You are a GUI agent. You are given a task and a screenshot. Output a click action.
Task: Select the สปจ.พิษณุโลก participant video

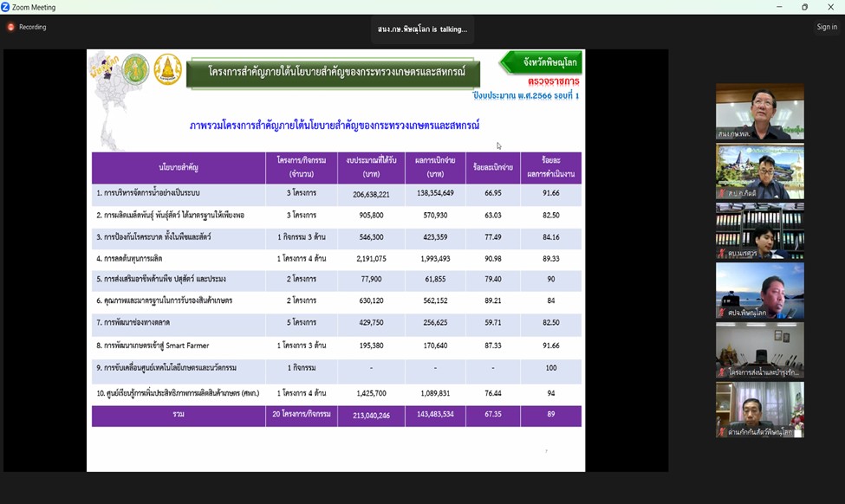(x=760, y=291)
